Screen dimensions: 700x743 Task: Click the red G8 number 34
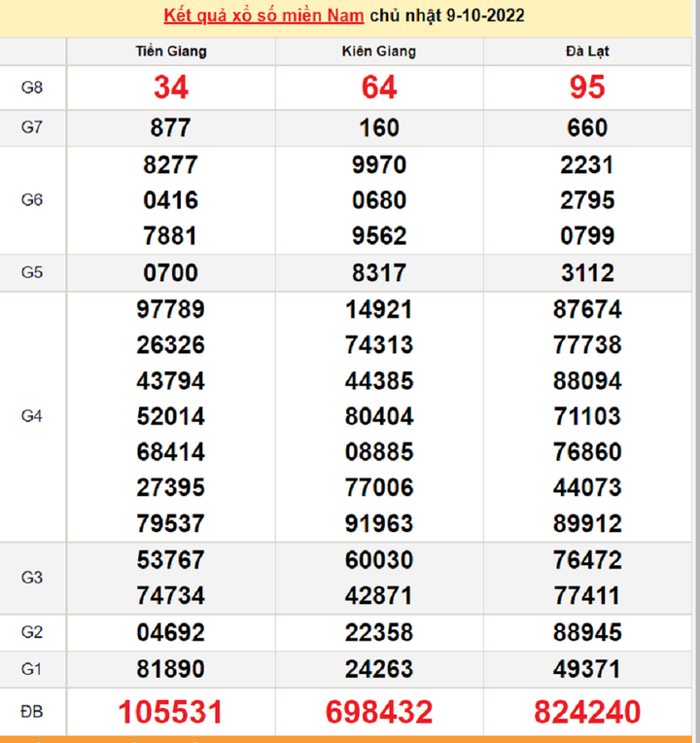pyautogui.click(x=170, y=88)
